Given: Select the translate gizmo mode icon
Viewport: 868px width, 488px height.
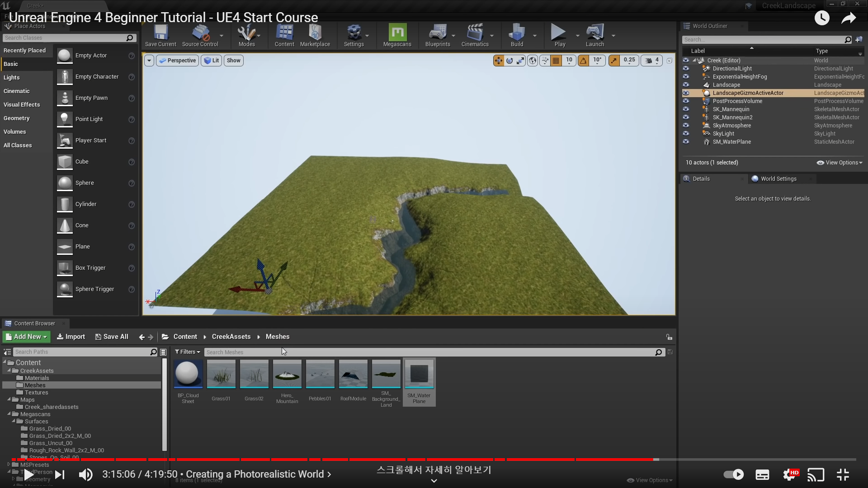Looking at the screenshot, I should tap(498, 61).
